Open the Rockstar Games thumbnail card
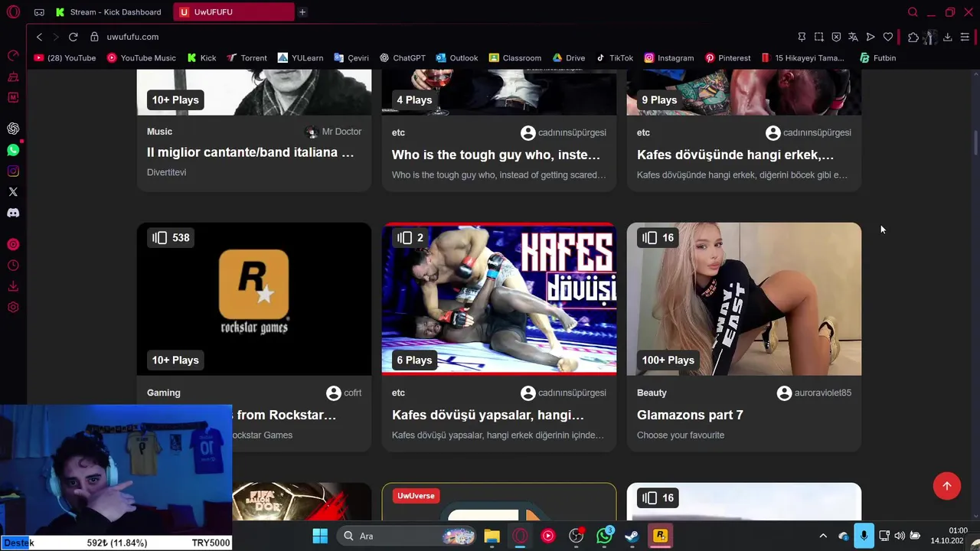Image resolution: width=980 pixels, height=551 pixels. (x=254, y=299)
